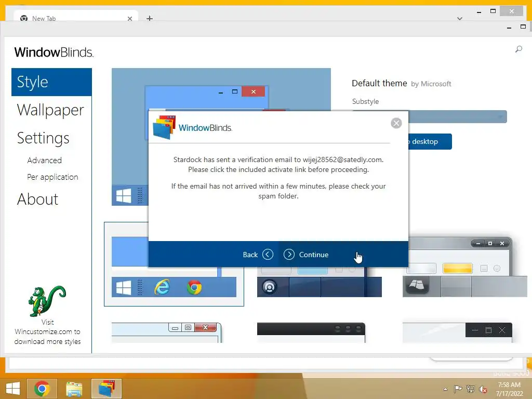This screenshot has width=532, height=399.
Task: Show hidden tray icons arrow
Action: tap(445, 389)
